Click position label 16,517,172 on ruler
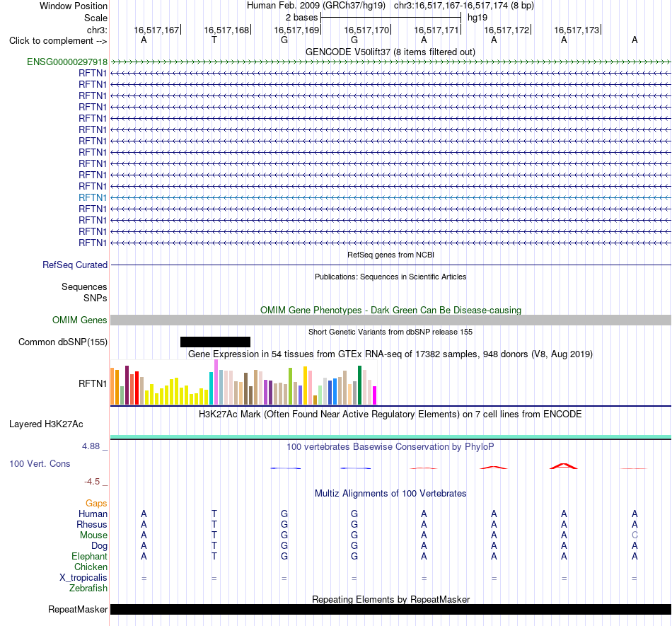 (x=506, y=30)
